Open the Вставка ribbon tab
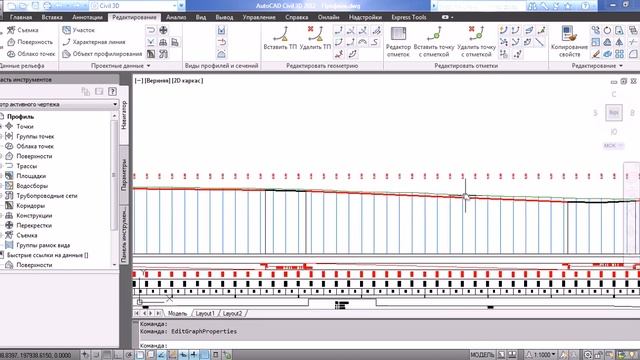The image size is (640, 360). click(x=52, y=17)
